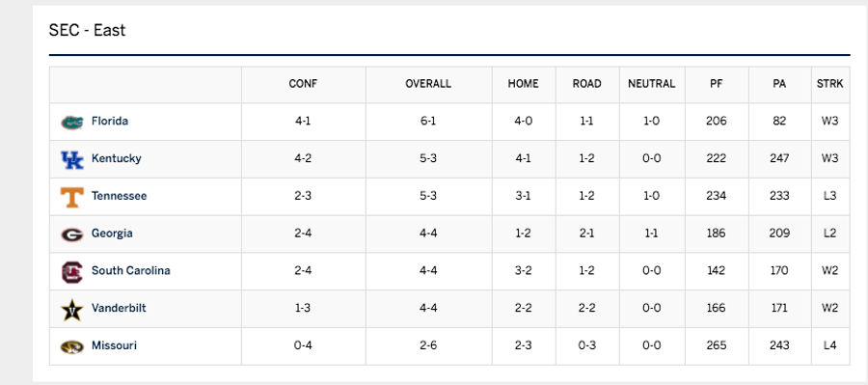
Task: Select the STRK column header
Action: point(829,84)
